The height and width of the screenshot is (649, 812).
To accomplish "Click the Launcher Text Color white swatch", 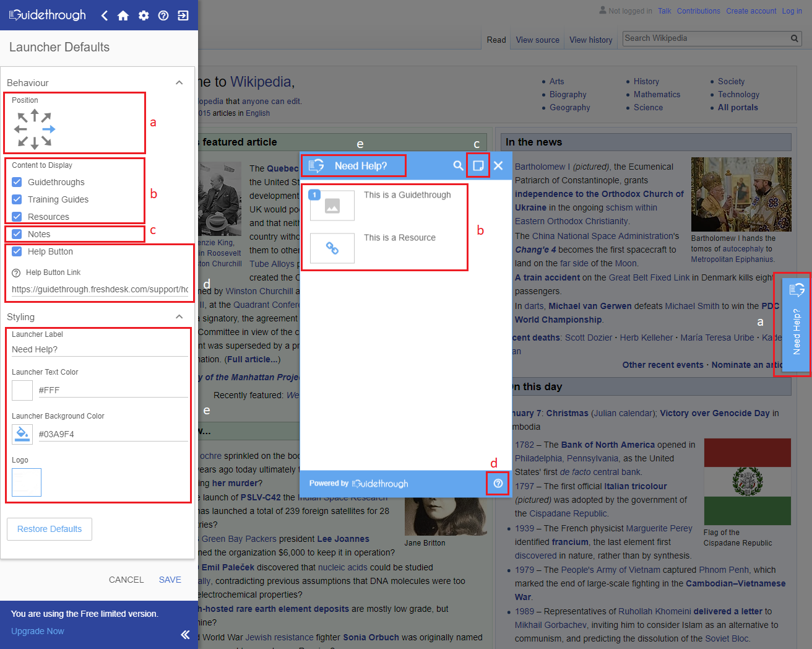I will (22, 390).
